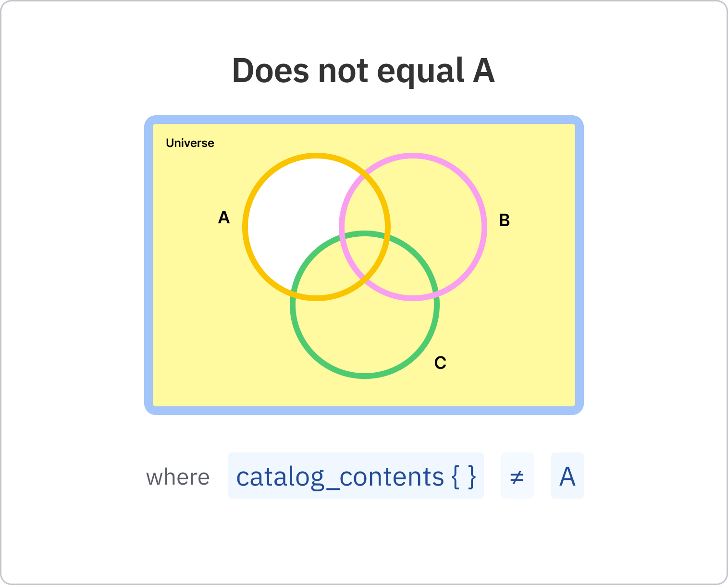Select the C label beside the green circle
The image size is (728, 585).
440,363
